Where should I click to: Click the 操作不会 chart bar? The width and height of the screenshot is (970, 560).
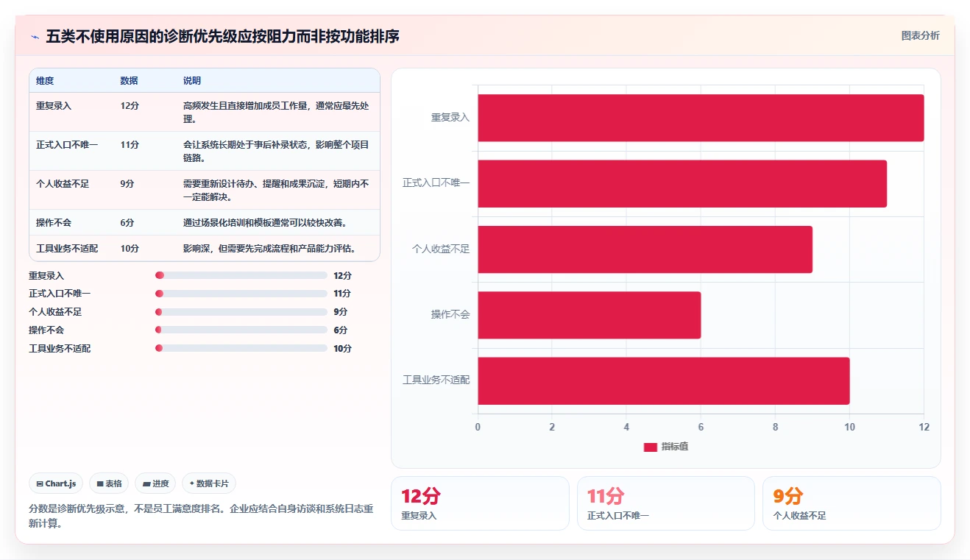589,315
